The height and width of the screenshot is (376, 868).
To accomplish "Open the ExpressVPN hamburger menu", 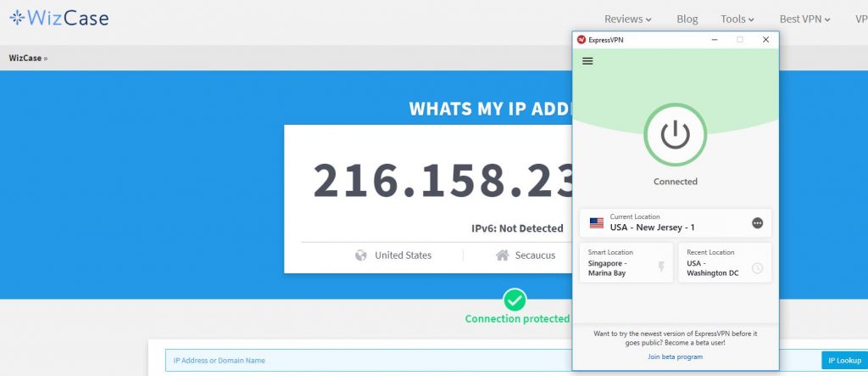I will 587,61.
